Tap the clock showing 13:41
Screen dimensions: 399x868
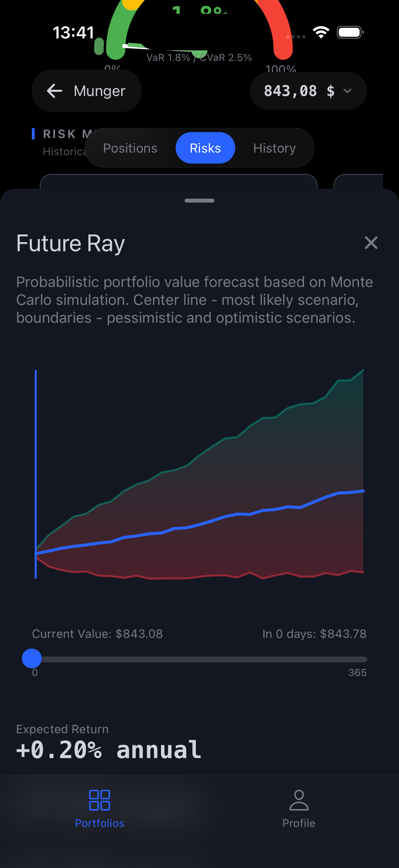click(73, 32)
